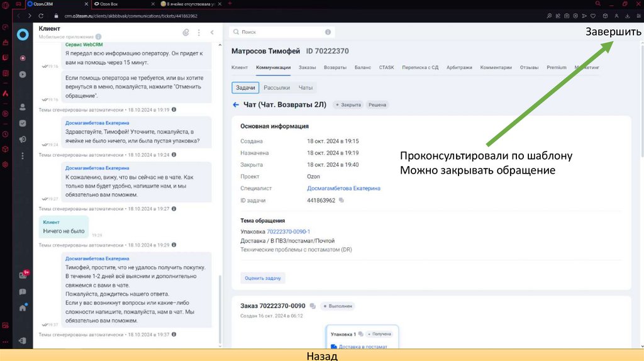Open the attachments paperclip icon in the client panel
644x361 pixels.
[x=186, y=33]
